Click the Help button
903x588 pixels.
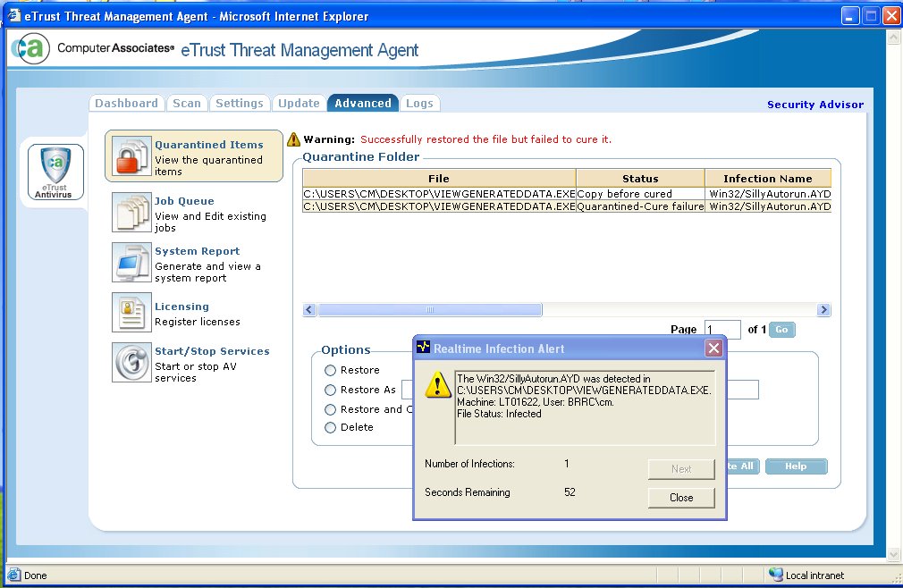(x=796, y=466)
